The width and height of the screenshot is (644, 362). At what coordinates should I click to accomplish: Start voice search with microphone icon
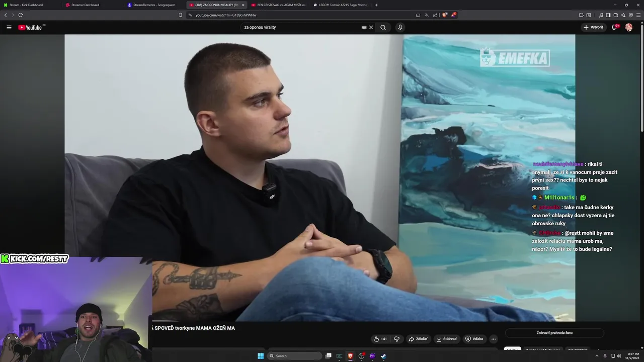(400, 27)
